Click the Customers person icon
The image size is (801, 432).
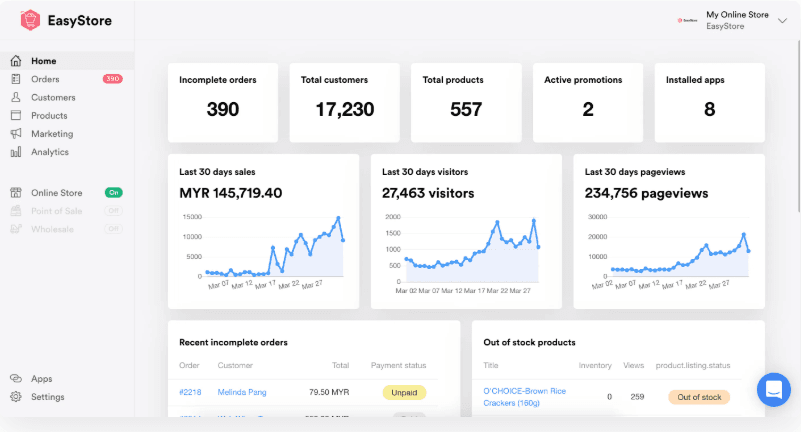pos(16,97)
